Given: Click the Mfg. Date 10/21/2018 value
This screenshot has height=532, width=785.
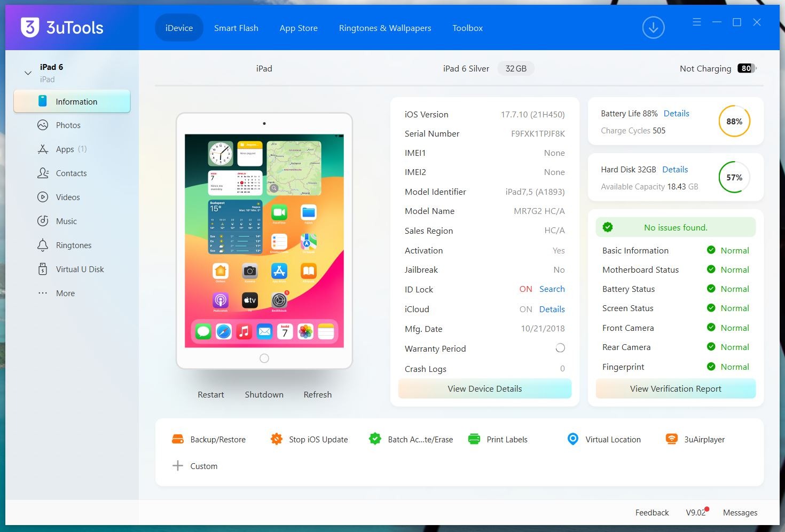Looking at the screenshot, I should coord(543,329).
